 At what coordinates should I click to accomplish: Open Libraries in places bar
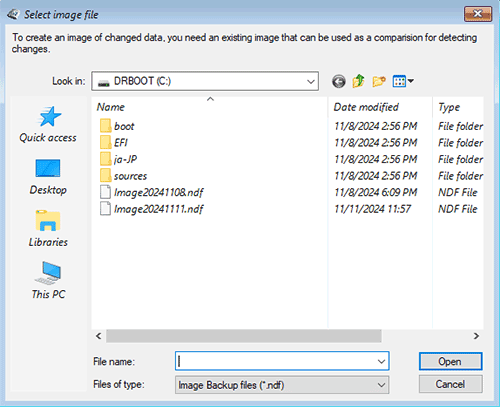coord(48,229)
